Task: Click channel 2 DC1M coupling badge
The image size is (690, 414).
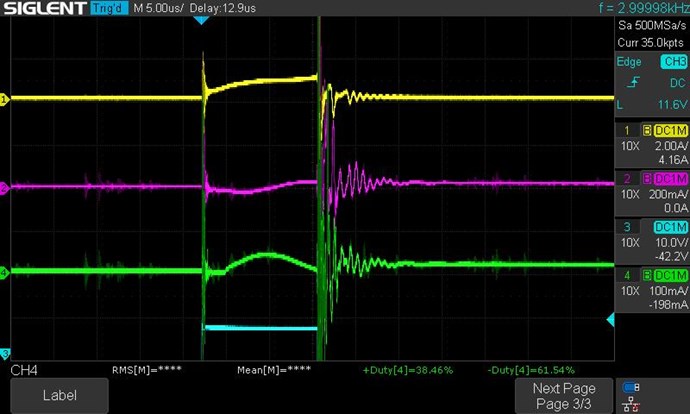Action: [x=671, y=179]
